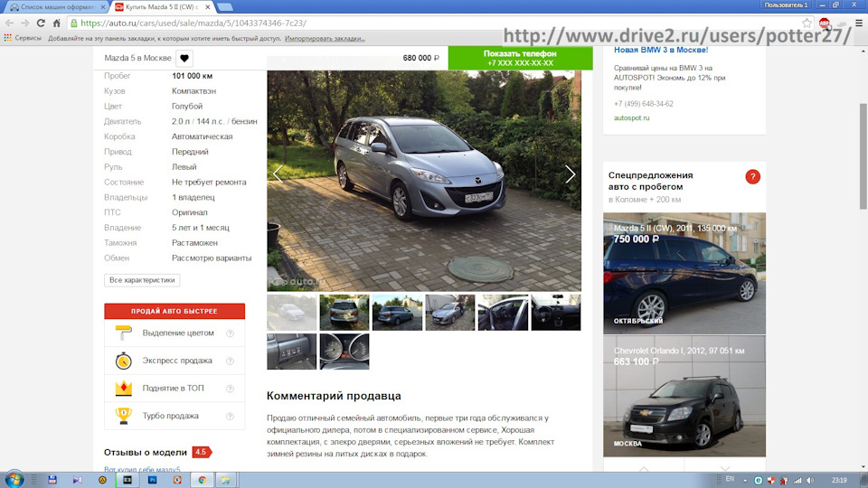Select the first faded car thumbnail
This screenshot has width=868, height=488.
tap(292, 313)
